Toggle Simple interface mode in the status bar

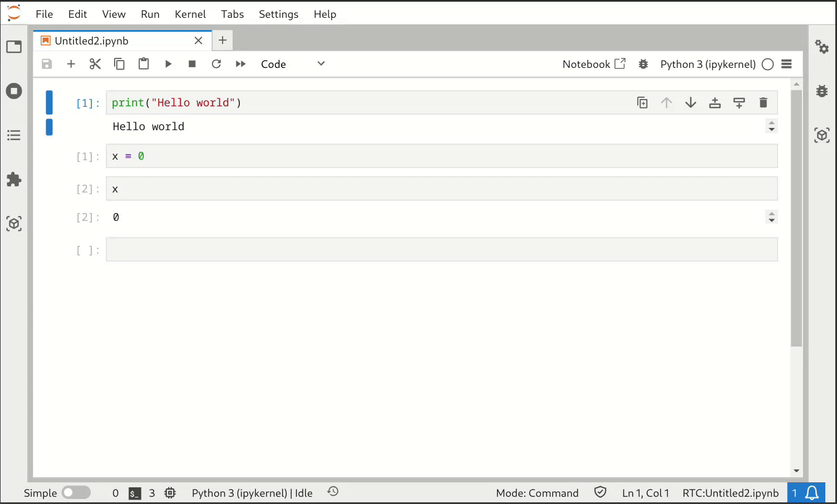[76, 493]
